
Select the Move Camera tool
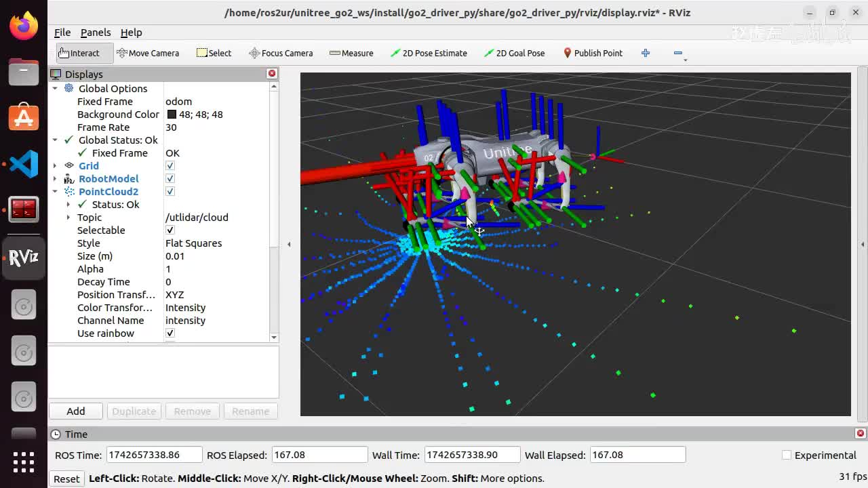tap(148, 53)
